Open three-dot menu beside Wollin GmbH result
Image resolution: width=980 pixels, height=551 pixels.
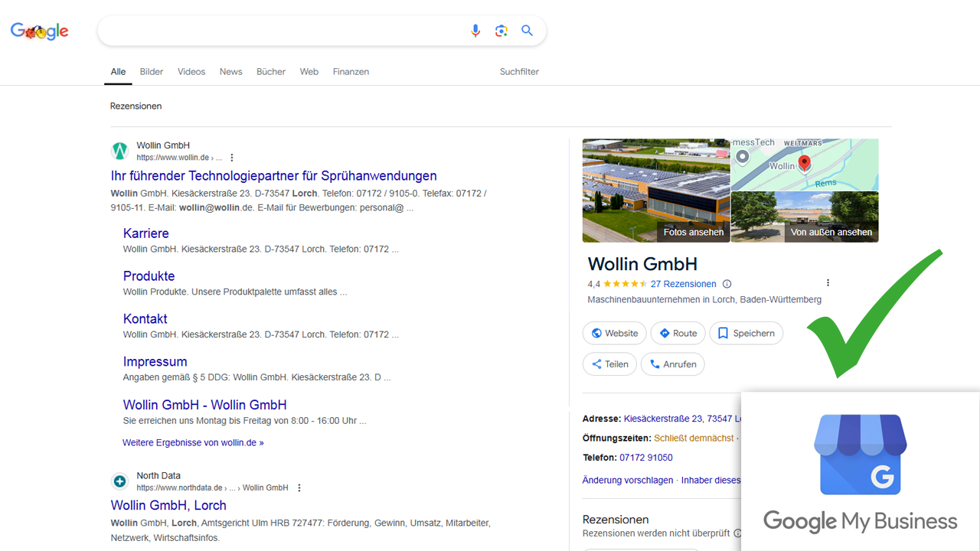tap(232, 158)
